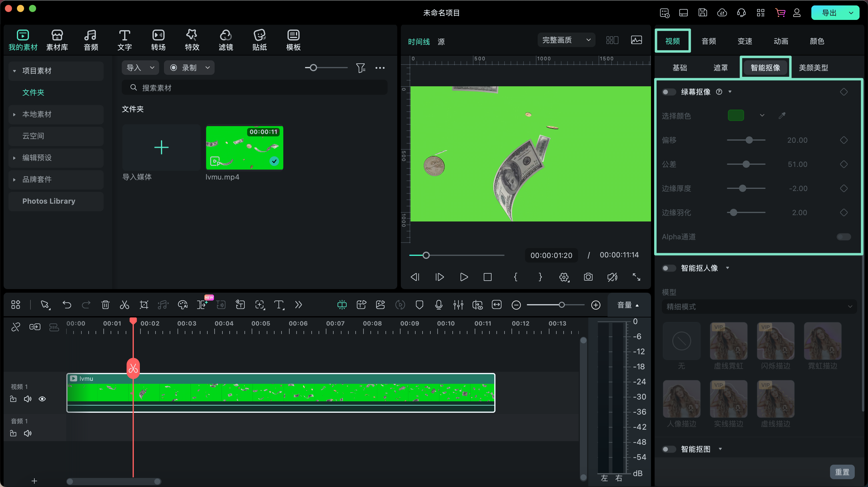This screenshot has width=868, height=487.
Task: Open the audio mixer icon in toolbar
Action: coord(458,305)
